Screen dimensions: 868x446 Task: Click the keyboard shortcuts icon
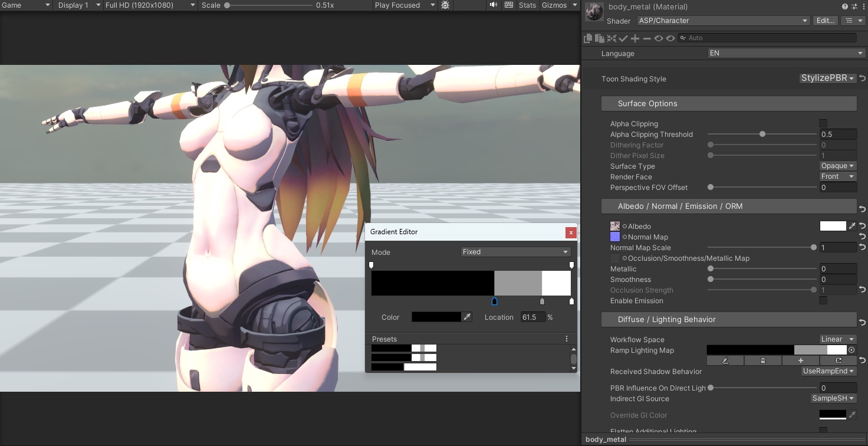coord(509,5)
